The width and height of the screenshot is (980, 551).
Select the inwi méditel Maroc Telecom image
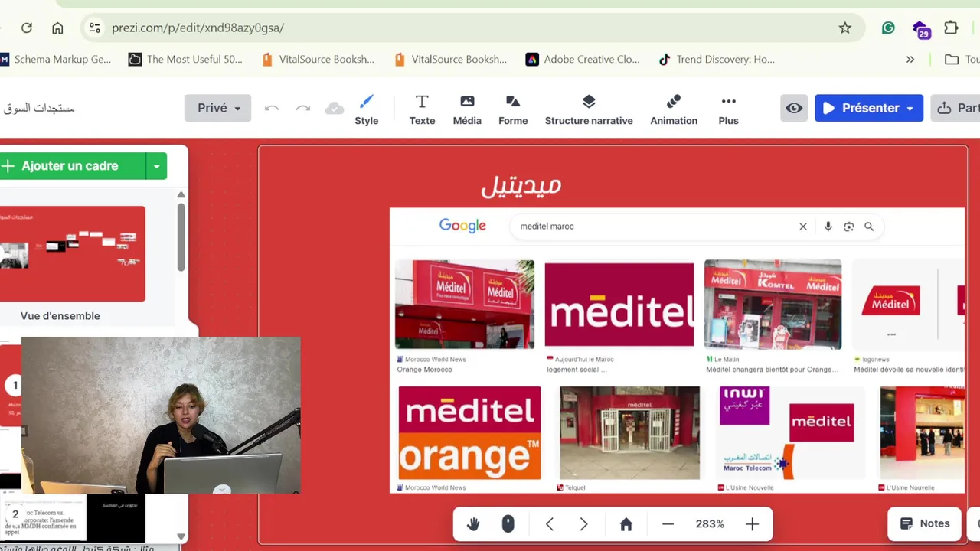[x=792, y=433]
